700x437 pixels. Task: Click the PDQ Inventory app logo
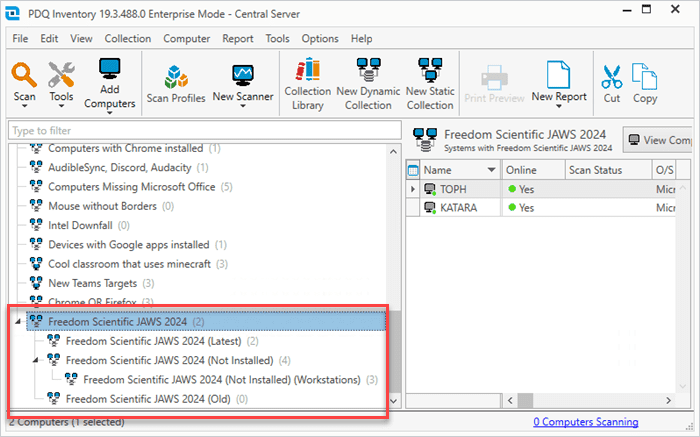[x=12, y=13]
